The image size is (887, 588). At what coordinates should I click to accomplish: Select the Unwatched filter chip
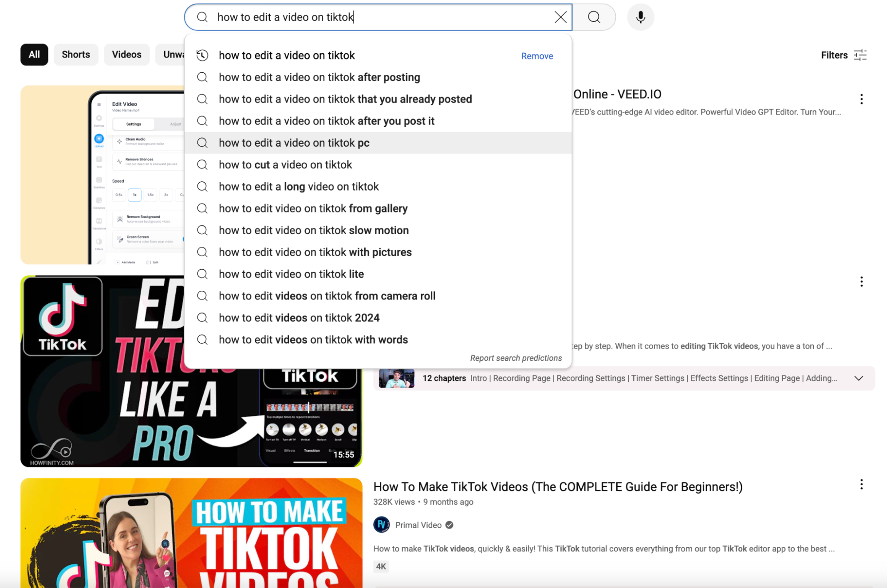[x=170, y=55]
